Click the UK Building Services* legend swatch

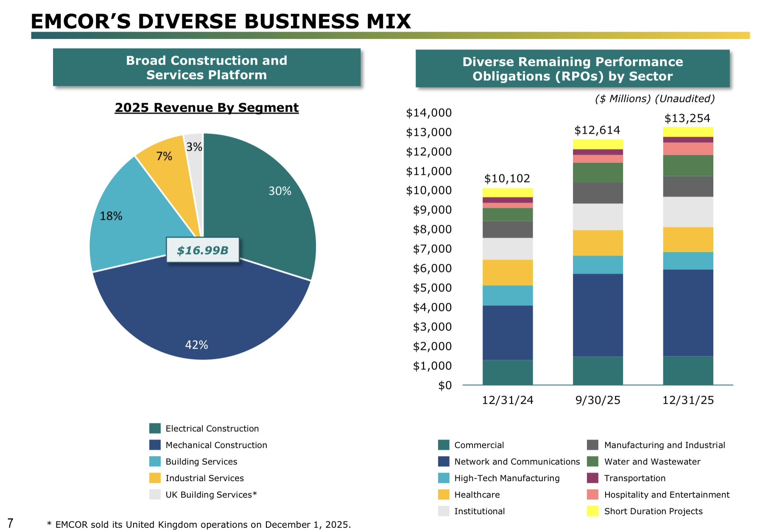(x=155, y=495)
